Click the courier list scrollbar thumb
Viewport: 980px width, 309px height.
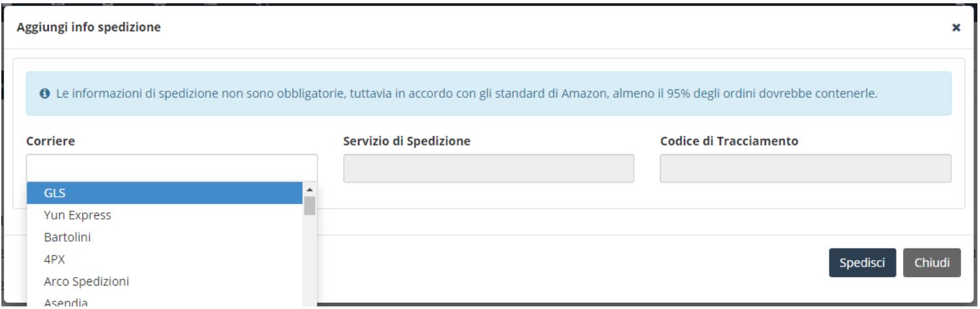point(310,205)
